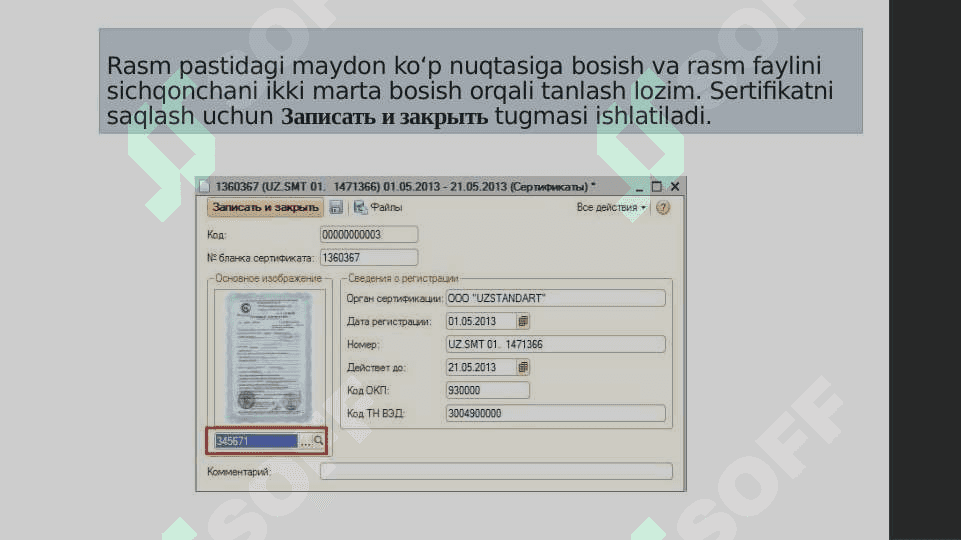Screen dimensions: 961x540
Task: Click the image file field showing 345671
Action: tap(256, 441)
